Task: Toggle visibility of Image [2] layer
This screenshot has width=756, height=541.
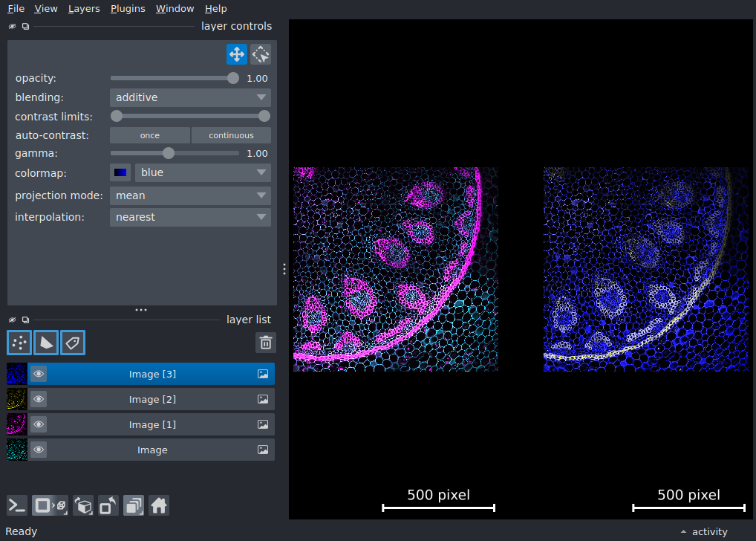Action: point(39,399)
